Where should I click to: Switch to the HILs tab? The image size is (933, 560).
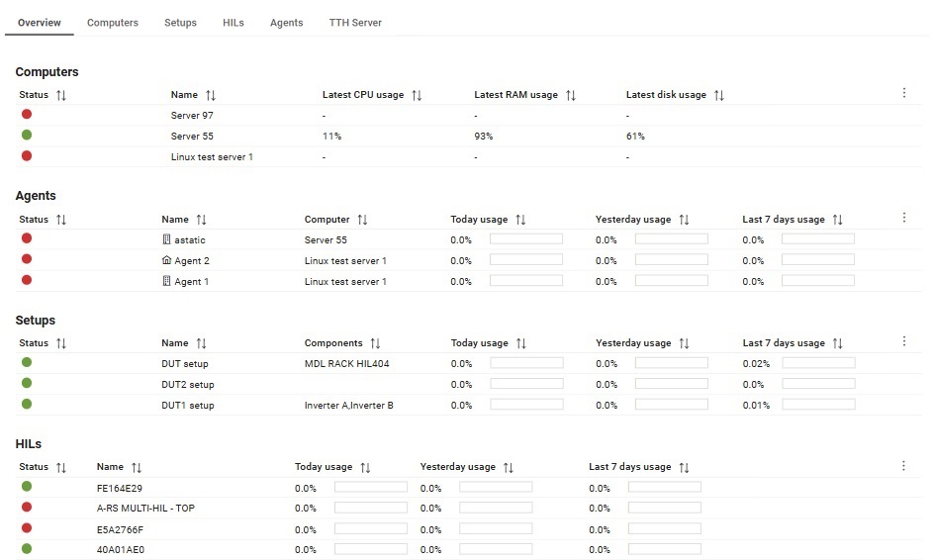[233, 23]
